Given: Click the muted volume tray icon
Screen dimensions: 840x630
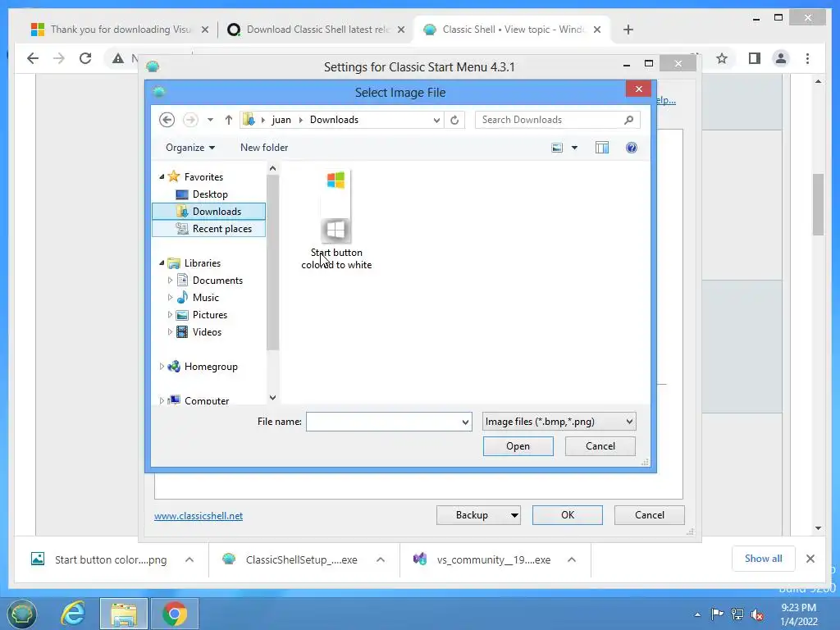Looking at the screenshot, I should (x=757, y=614).
